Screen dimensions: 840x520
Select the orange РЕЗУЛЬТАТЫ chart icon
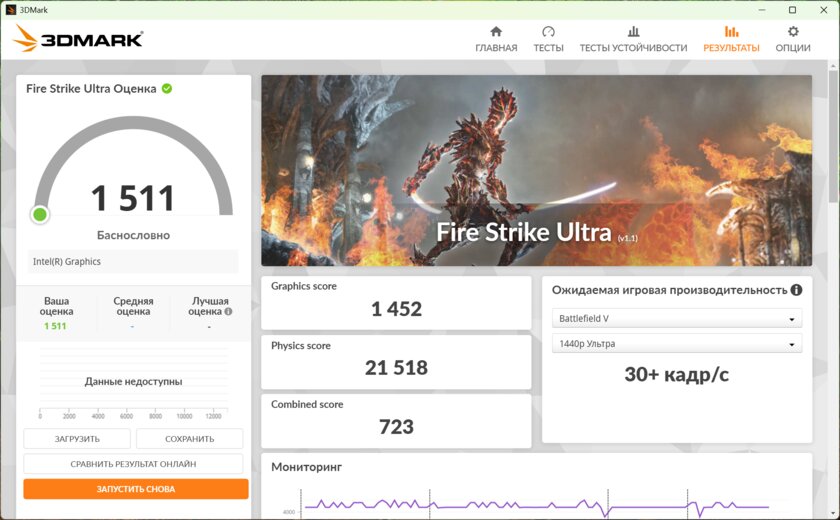tap(731, 32)
